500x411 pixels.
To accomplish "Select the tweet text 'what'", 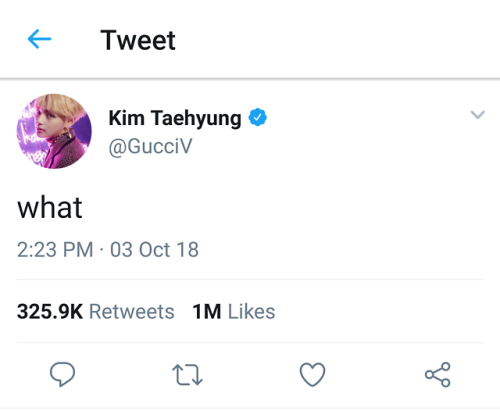I will tap(50, 208).
